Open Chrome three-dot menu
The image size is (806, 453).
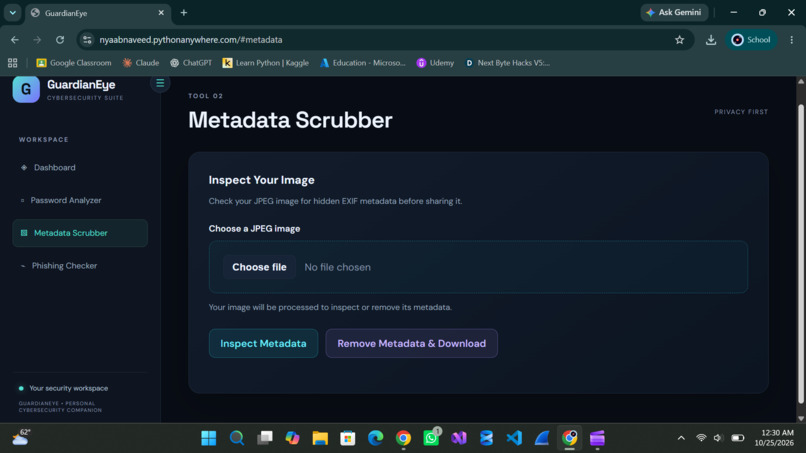(792, 40)
